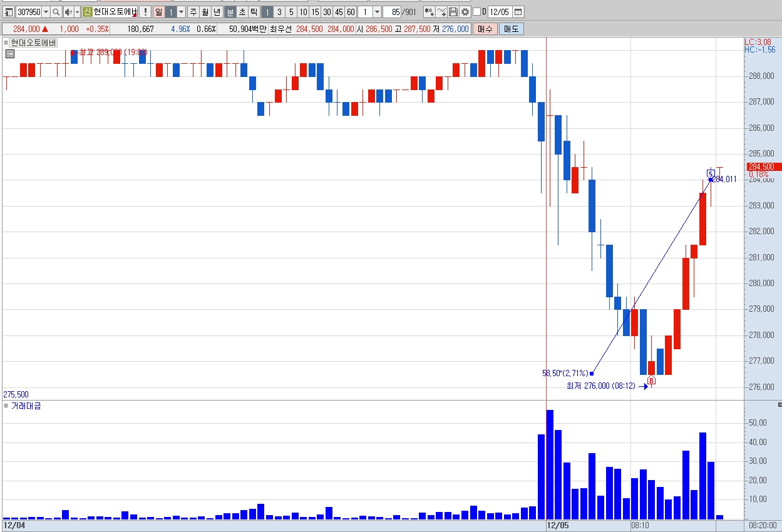Viewport: 782px width, 532px height.
Task: Click the green 신 badge icon
Action: (87, 12)
